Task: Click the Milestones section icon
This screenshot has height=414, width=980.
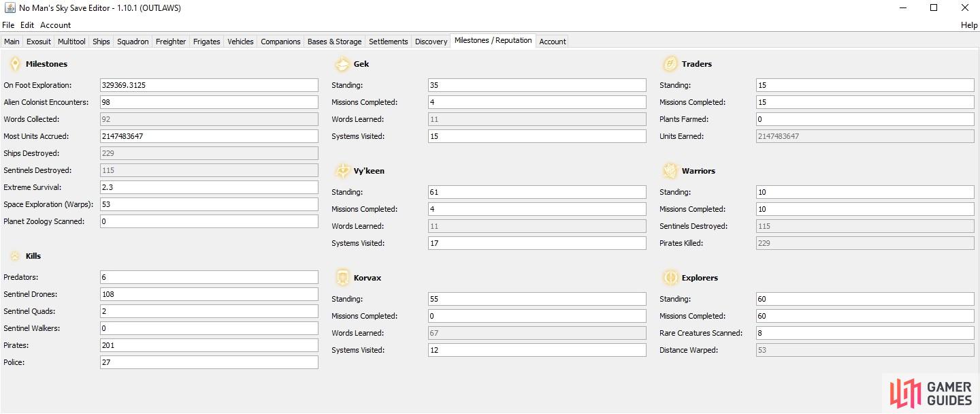Action: (15, 64)
